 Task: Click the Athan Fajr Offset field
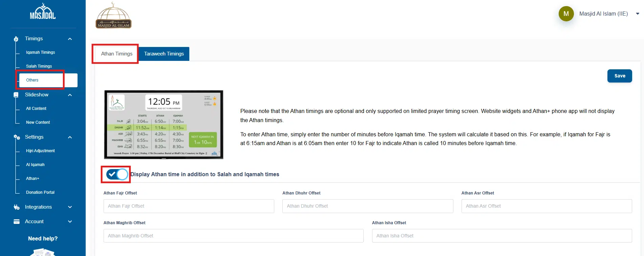[189, 206]
